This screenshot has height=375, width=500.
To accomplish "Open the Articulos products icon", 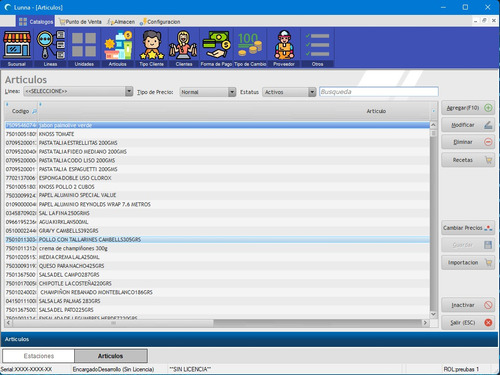I will coord(118,48).
